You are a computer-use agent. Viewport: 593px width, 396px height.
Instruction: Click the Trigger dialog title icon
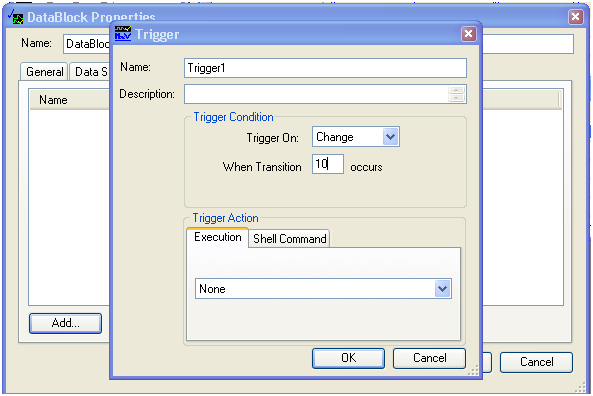point(123,33)
